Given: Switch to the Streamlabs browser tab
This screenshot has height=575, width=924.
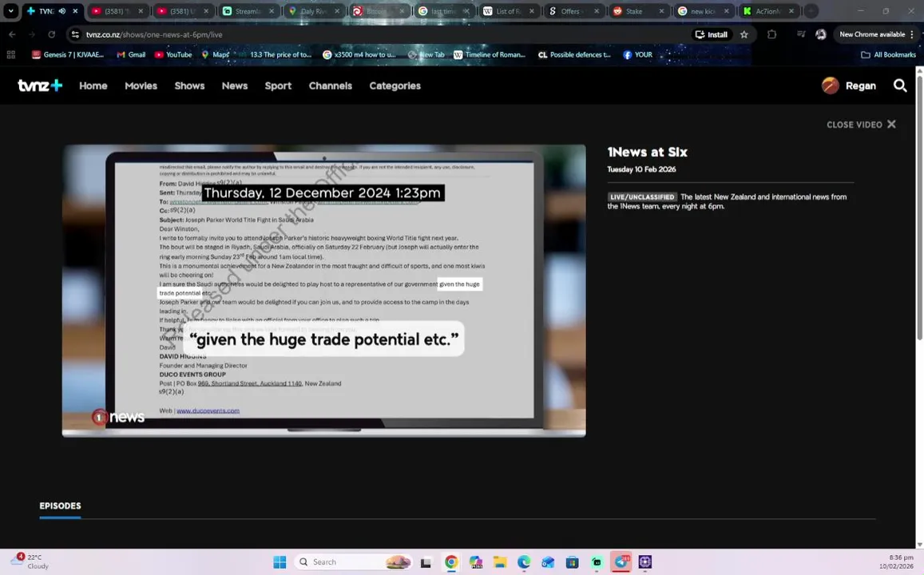Looking at the screenshot, I should (x=248, y=10).
